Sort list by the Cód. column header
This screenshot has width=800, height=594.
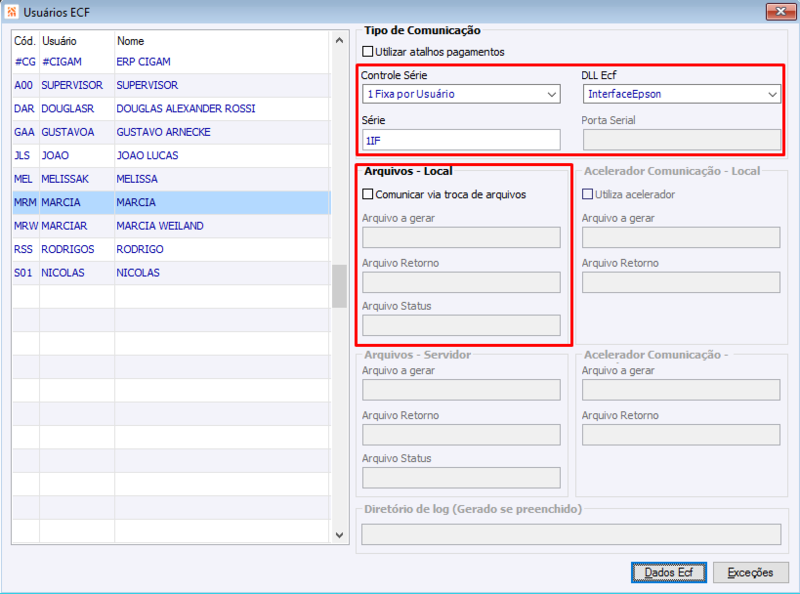tap(22, 41)
